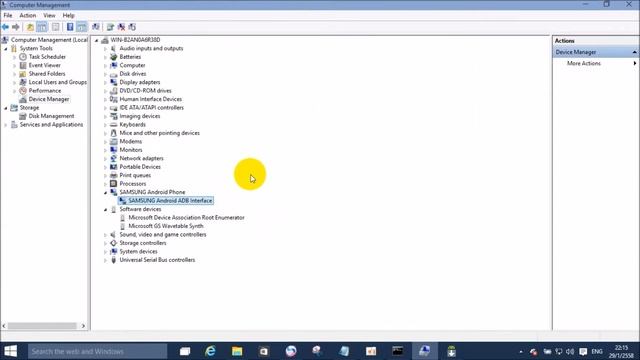Toggle the Show/Hide Console Tree toolbar button
This screenshot has width=640, height=360.
tap(42, 27)
